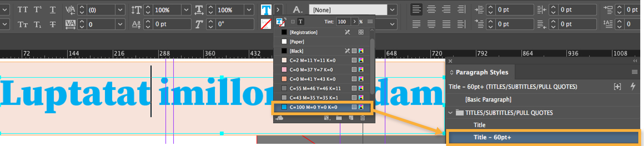Open the kerning value dropdown
This screenshot has width=644, height=146.
pyautogui.click(x=120, y=10)
